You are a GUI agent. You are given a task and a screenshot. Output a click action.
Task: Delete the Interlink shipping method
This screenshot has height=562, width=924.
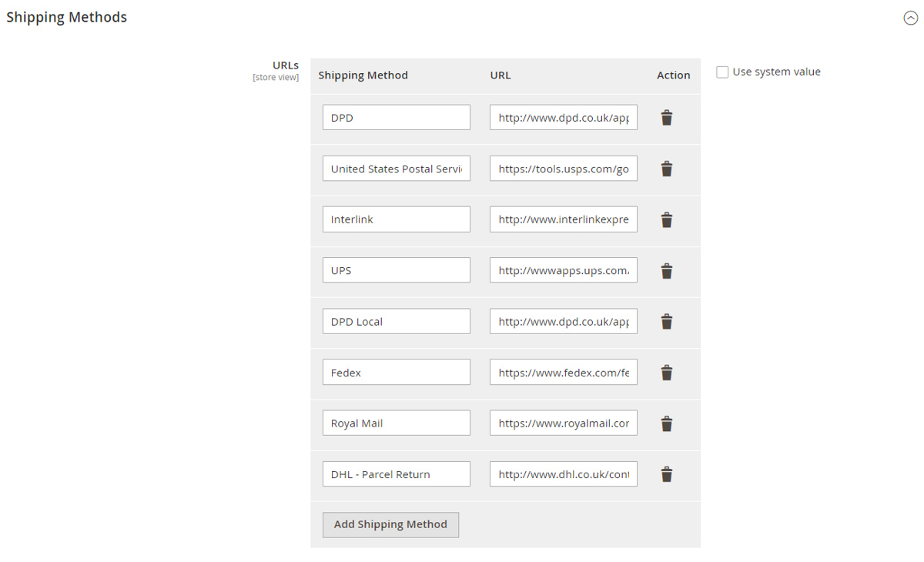(x=667, y=219)
